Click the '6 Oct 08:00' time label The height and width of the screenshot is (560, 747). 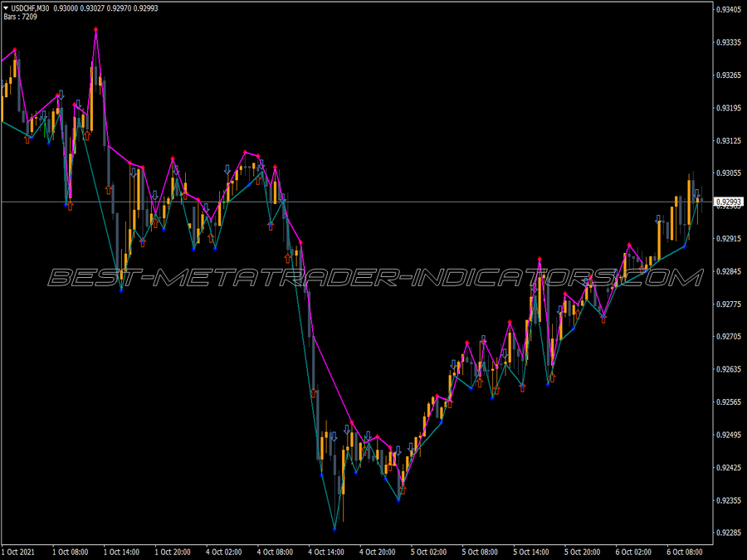pos(685,552)
